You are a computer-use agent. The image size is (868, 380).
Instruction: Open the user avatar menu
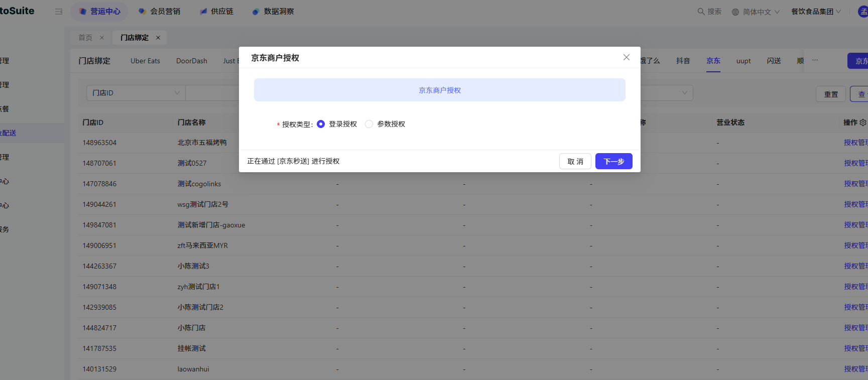click(863, 11)
